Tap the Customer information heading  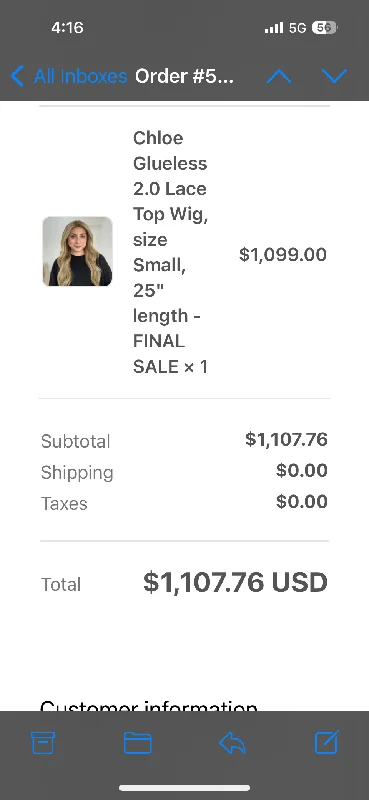click(x=149, y=706)
